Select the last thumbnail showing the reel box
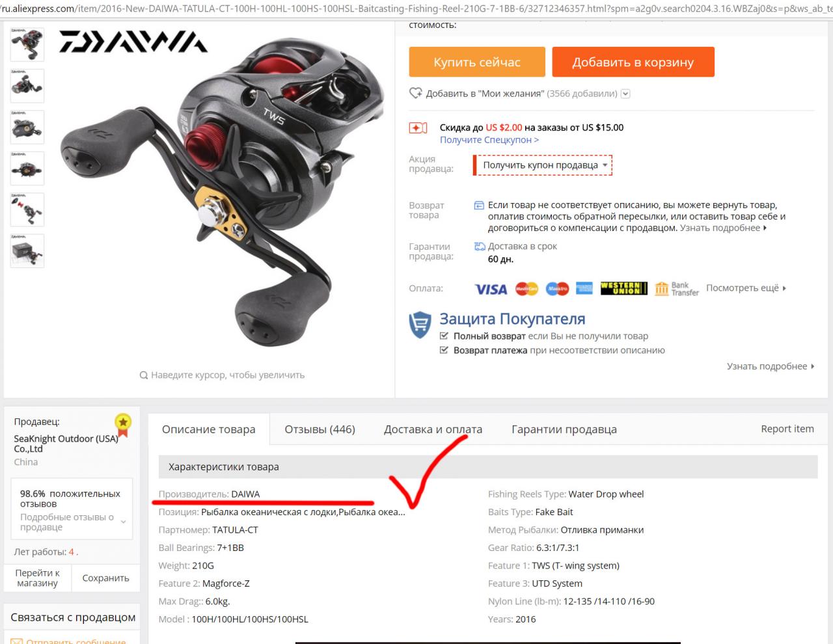 27,251
